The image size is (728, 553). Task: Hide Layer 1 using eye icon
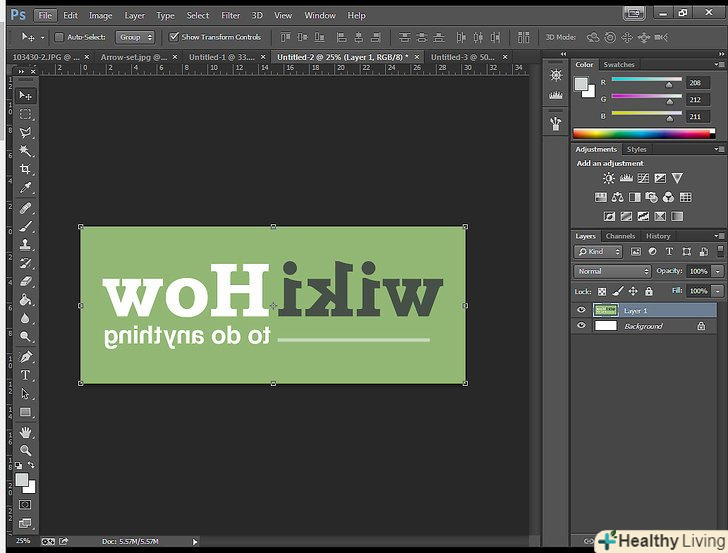[x=581, y=311]
